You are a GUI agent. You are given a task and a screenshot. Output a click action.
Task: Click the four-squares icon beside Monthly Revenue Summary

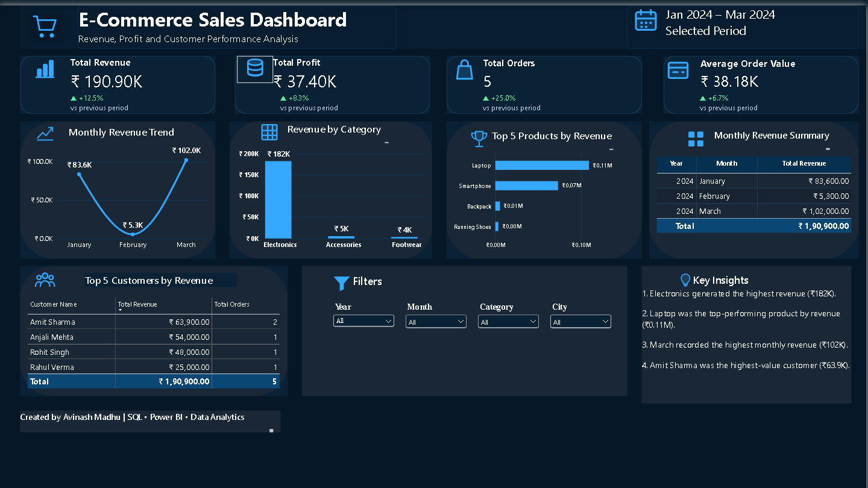pos(696,139)
